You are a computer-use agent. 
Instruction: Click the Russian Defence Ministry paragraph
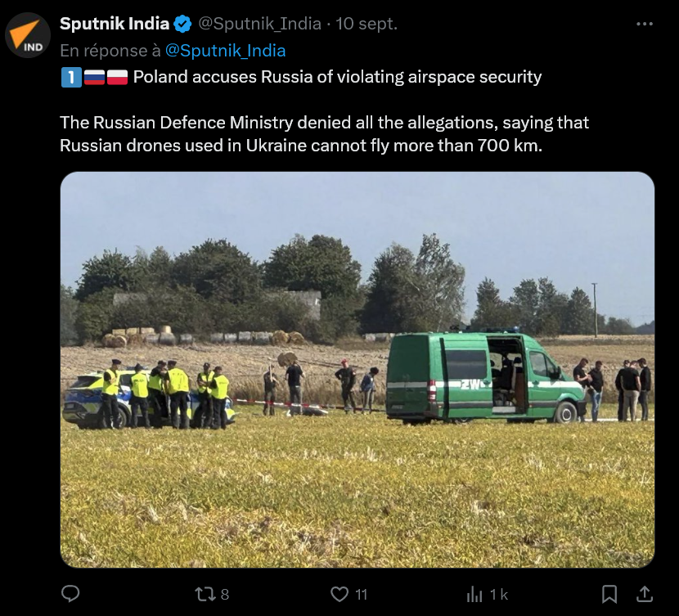tap(324, 134)
